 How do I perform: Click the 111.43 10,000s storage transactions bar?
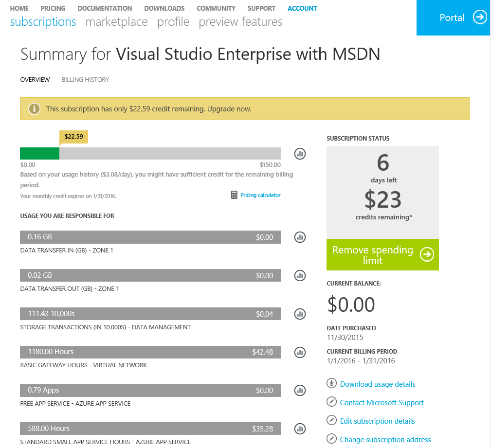(x=150, y=314)
